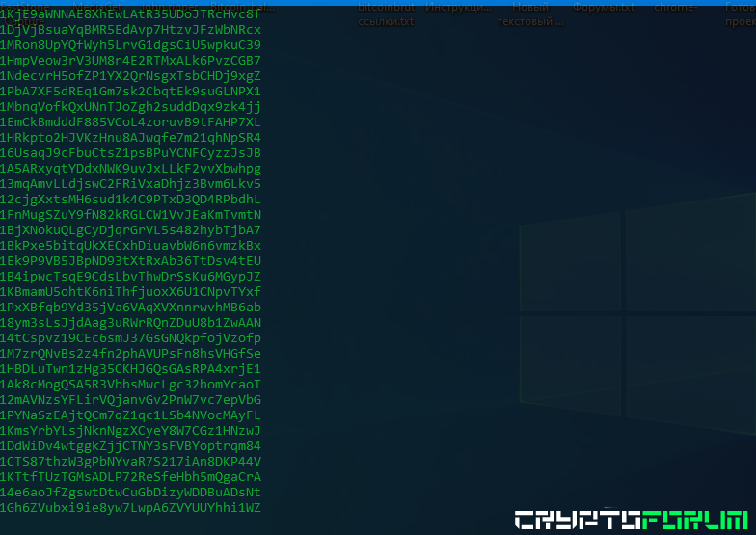Click the address beginning 1MbnqVofkQxU
The width and height of the screenshot is (756, 535).
tap(130, 106)
